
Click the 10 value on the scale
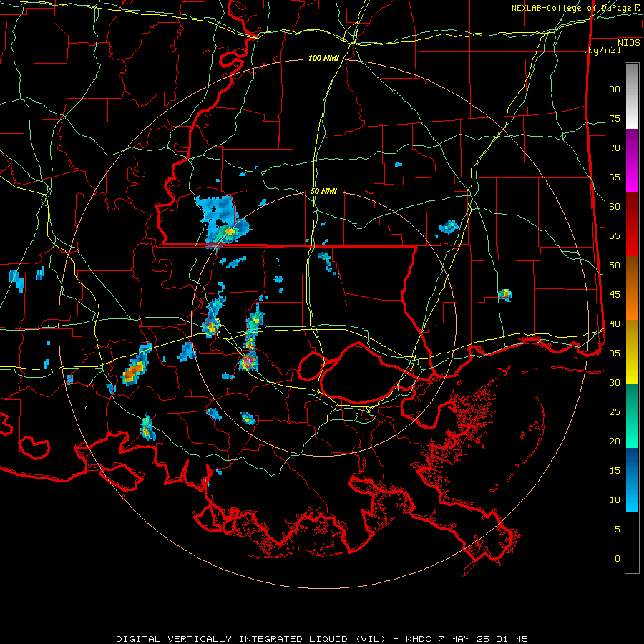pos(615,500)
